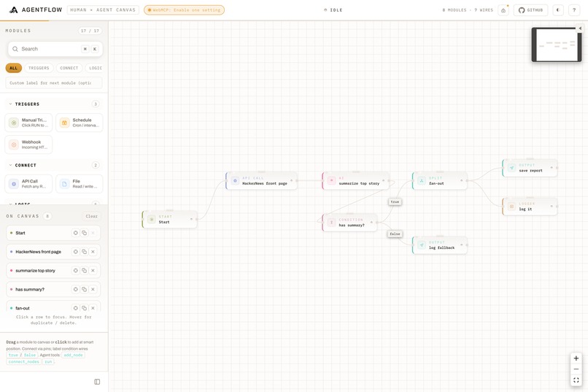Click the AgentFlow logo
The height and width of the screenshot is (392, 588).
36,9
